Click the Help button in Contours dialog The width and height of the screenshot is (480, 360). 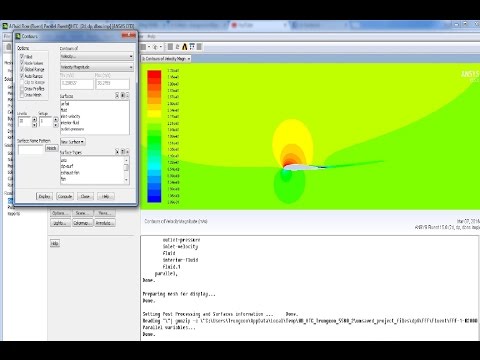pyautogui.click(x=106, y=196)
